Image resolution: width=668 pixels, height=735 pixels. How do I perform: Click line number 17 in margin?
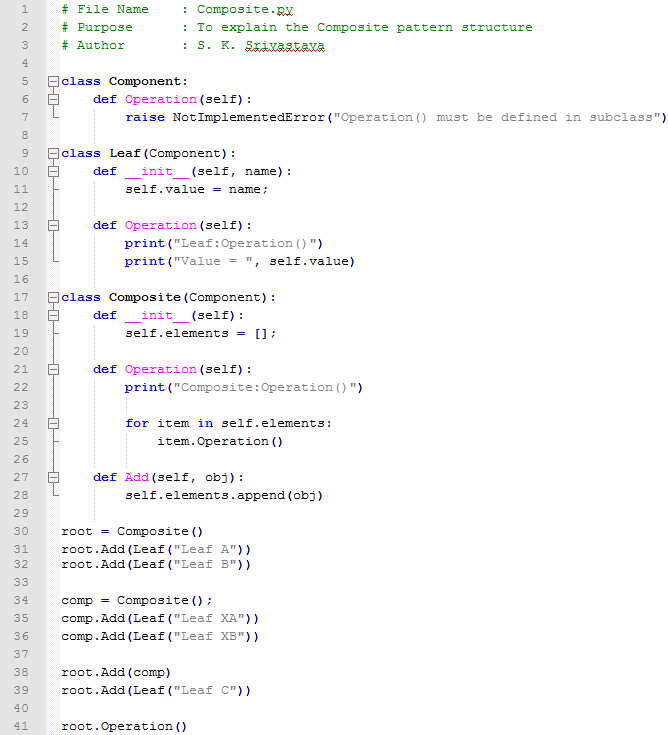[x=21, y=297]
